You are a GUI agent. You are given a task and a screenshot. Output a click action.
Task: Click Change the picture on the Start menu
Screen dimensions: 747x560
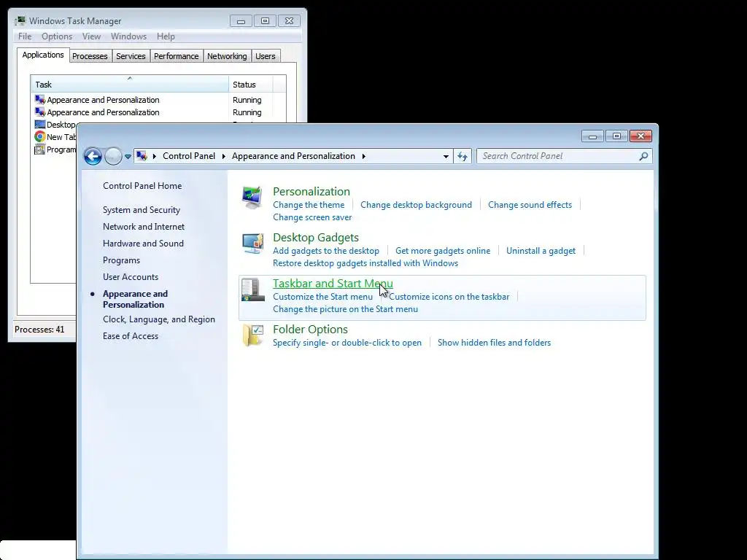pyautogui.click(x=345, y=309)
